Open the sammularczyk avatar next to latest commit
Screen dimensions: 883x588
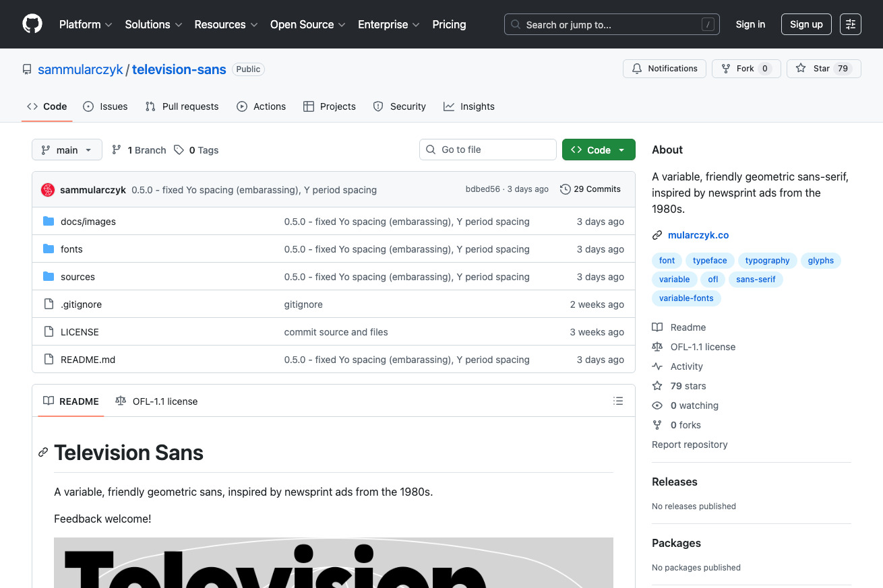(48, 190)
